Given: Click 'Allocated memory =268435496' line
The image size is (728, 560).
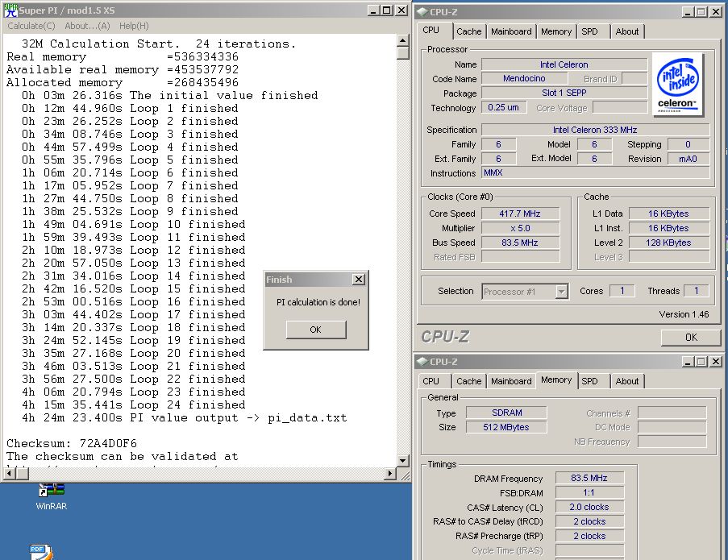Looking at the screenshot, I should (x=123, y=82).
